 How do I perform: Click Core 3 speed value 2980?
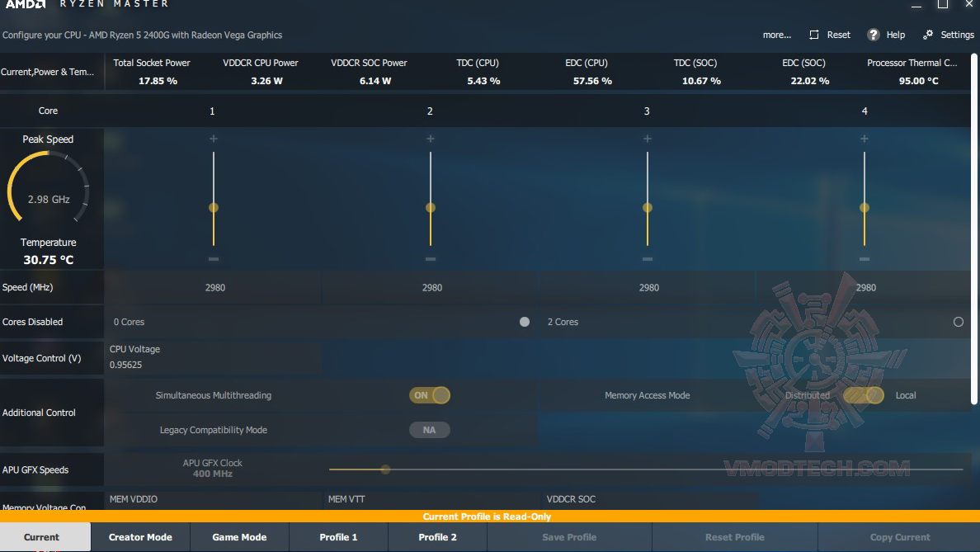648,288
